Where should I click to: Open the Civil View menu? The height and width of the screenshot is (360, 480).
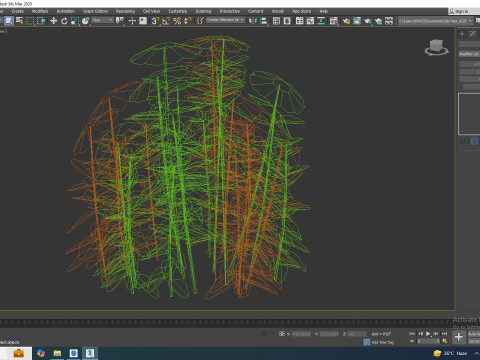click(x=151, y=11)
